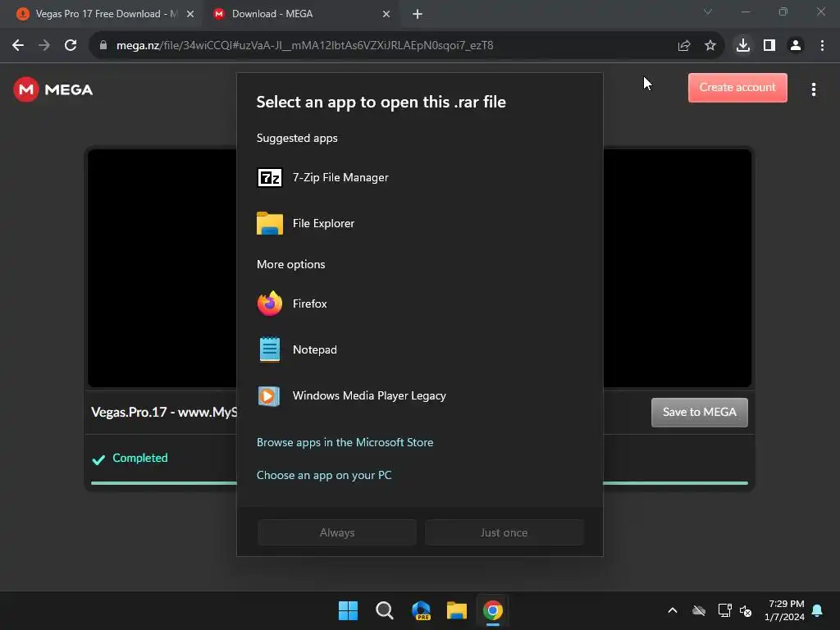View site information lock icon
Viewport: 840px width, 630px height.
(103, 46)
